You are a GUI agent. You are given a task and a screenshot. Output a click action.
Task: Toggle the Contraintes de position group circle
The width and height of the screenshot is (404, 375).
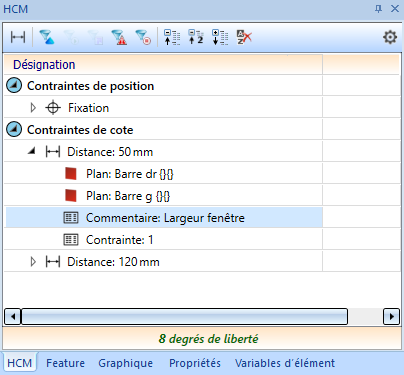click(x=14, y=86)
